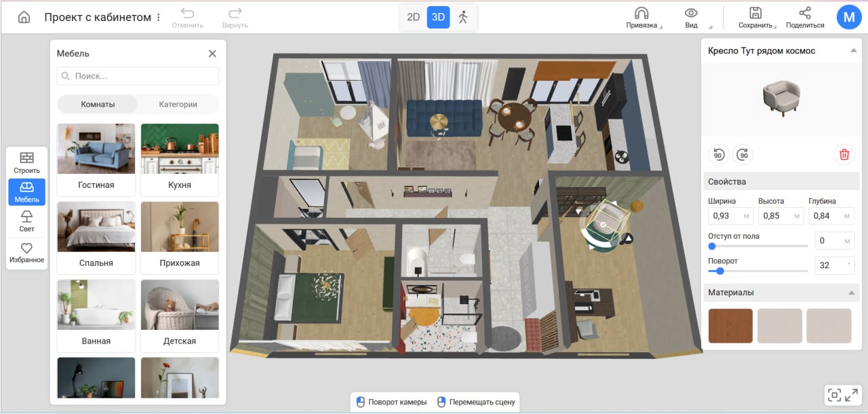Open the Детская room category
This screenshot has width=868, height=414.
(180, 316)
